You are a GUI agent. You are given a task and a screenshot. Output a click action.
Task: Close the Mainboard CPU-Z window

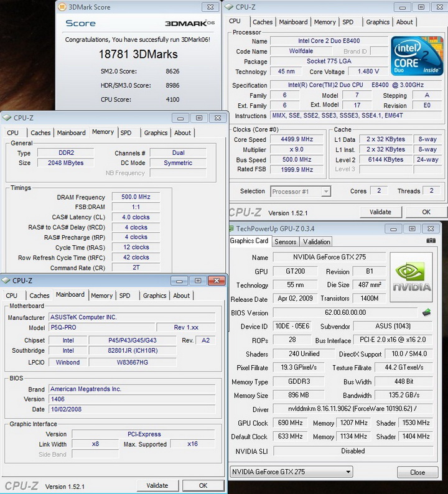point(217,281)
